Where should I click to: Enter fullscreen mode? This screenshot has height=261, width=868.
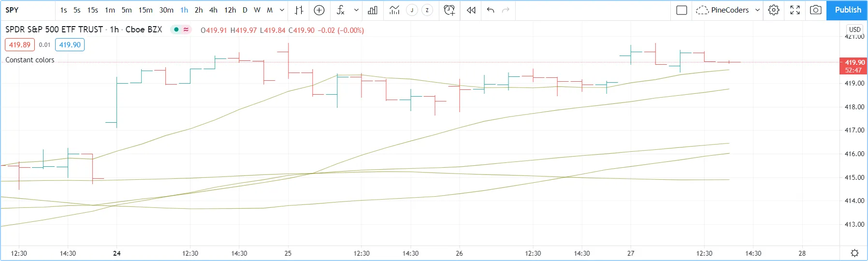[x=795, y=10]
